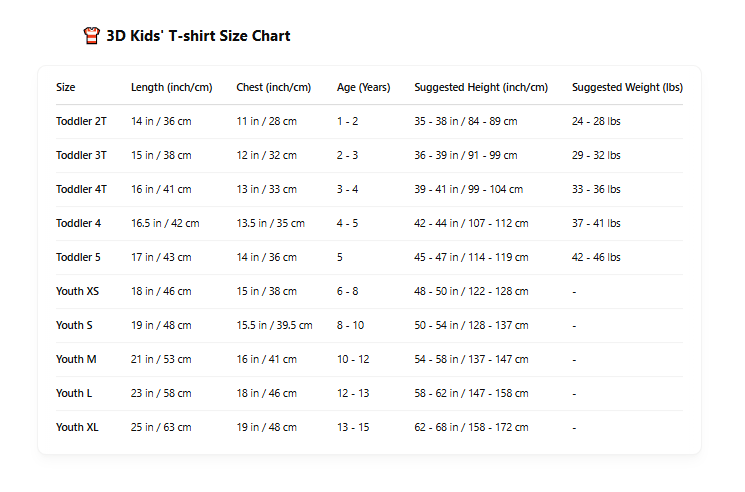Click the 3D Kids' T-shirt Size Chart heading
The width and height of the screenshot is (745, 492).
pos(198,36)
